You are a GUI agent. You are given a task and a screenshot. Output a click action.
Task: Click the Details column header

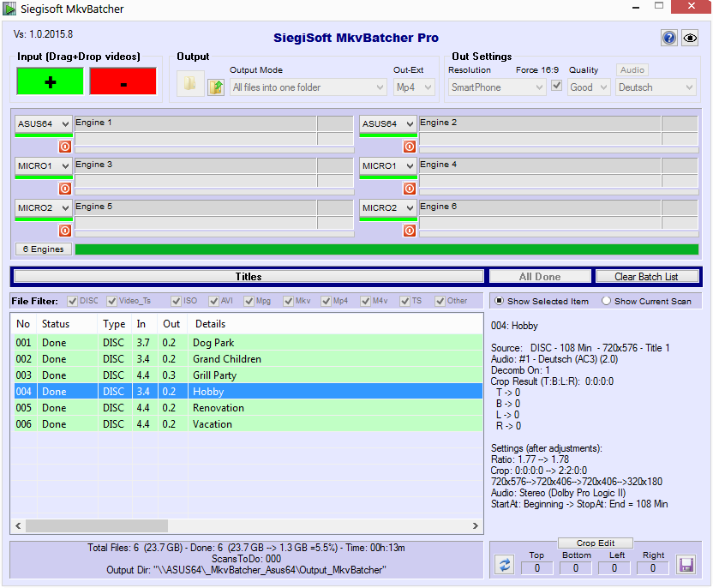pos(210,324)
